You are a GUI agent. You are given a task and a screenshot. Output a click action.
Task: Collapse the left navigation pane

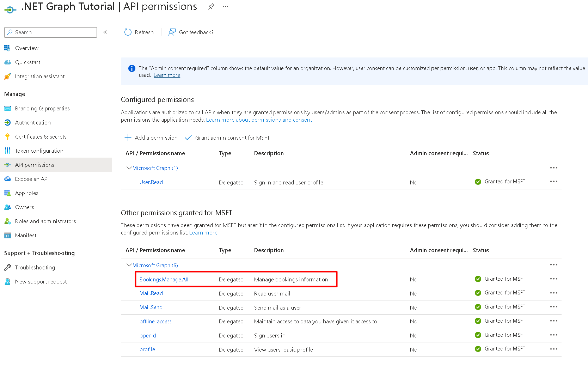(x=105, y=32)
